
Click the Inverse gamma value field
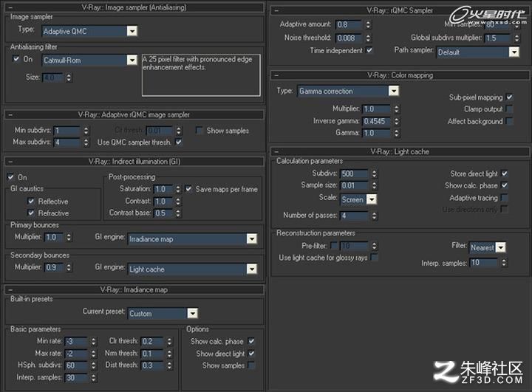point(377,121)
